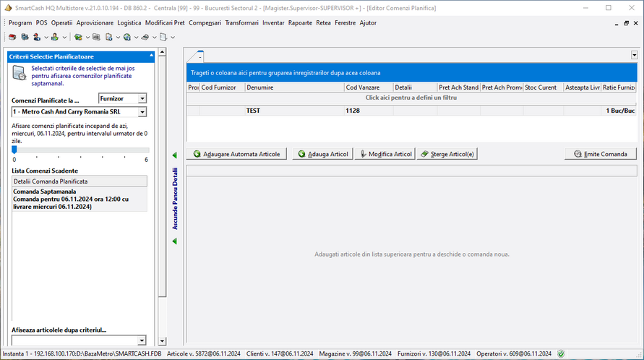Click the 1128 sale code cell
The image size is (644, 360).
point(369,111)
